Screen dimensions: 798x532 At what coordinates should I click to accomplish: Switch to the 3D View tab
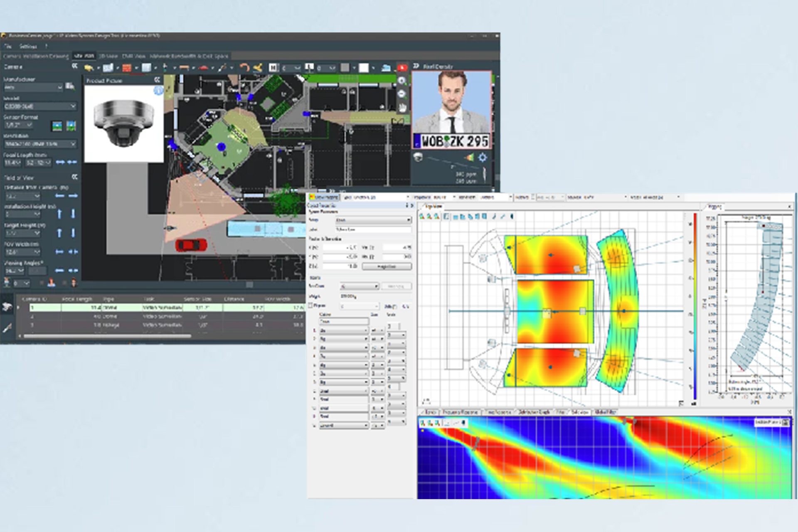108,56
